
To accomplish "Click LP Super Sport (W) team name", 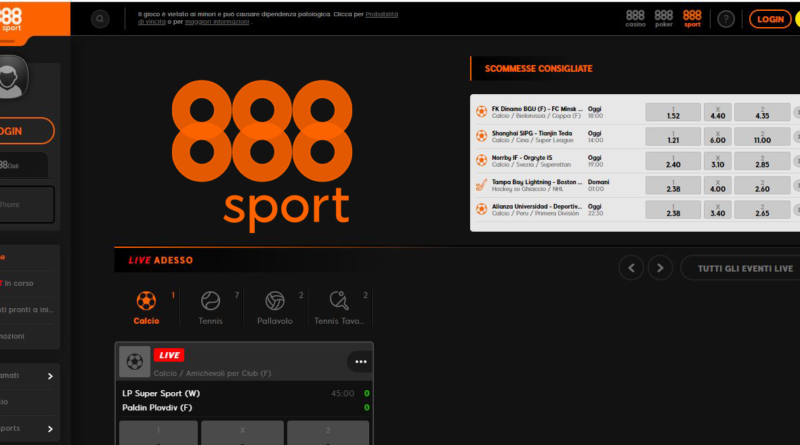I will [161, 393].
